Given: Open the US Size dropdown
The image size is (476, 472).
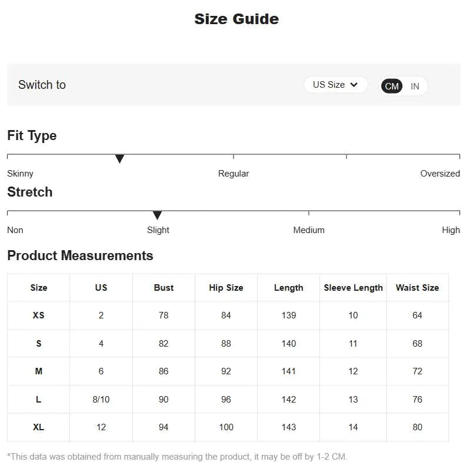Looking at the screenshot, I should 335,85.
